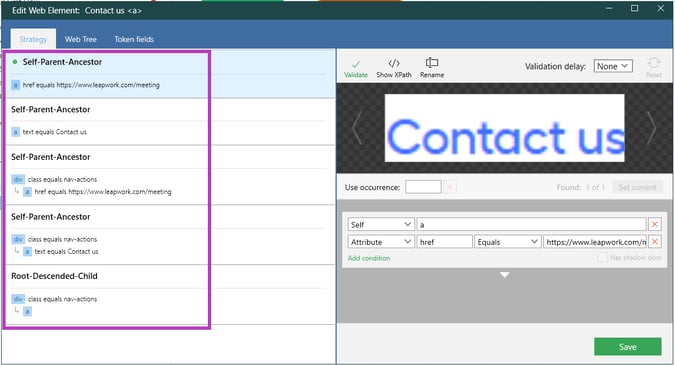This screenshot has width=675, height=365.
Task: Select the Root-Descended-Child strategy
Action: coord(170,294)
